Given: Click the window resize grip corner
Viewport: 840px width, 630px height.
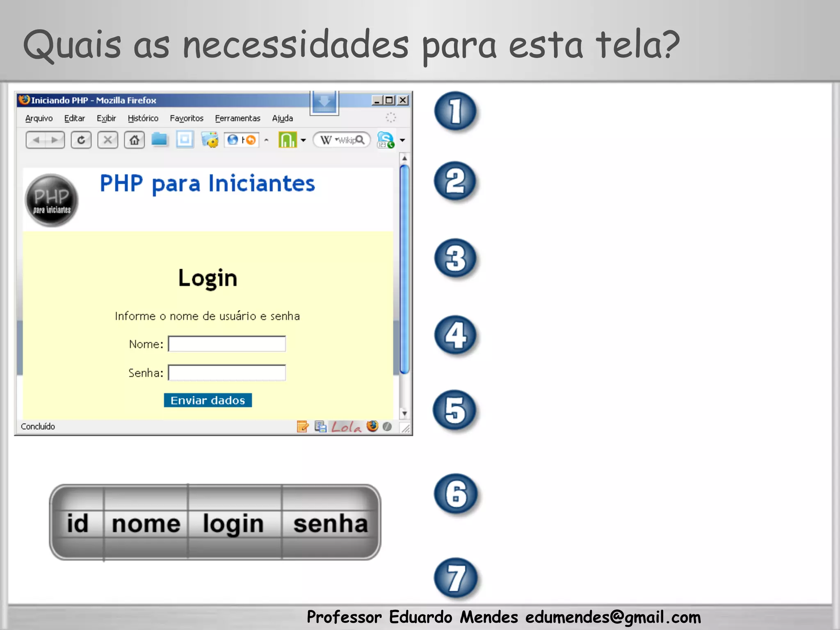Looking at the screenshot, I should coord(405,428).
